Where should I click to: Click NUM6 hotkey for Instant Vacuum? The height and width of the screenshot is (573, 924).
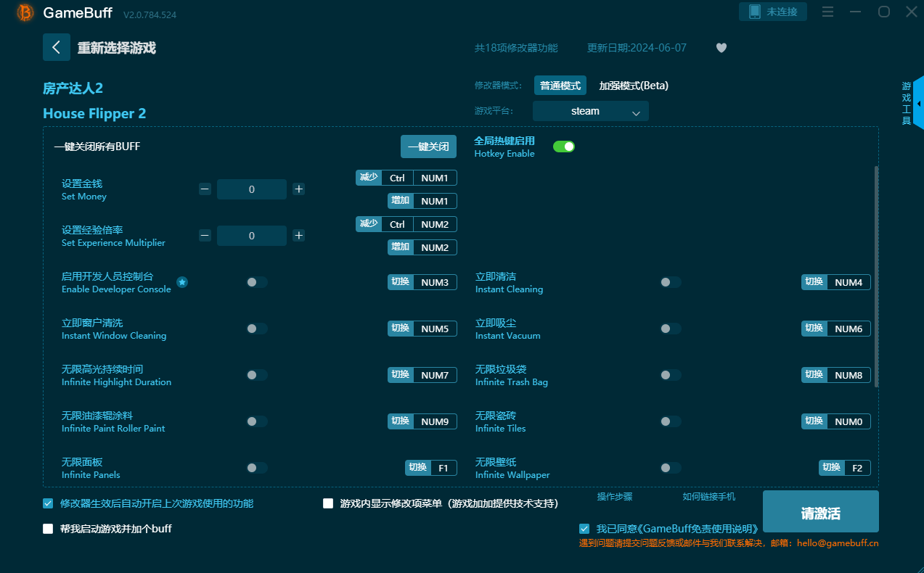pos(849,329)
